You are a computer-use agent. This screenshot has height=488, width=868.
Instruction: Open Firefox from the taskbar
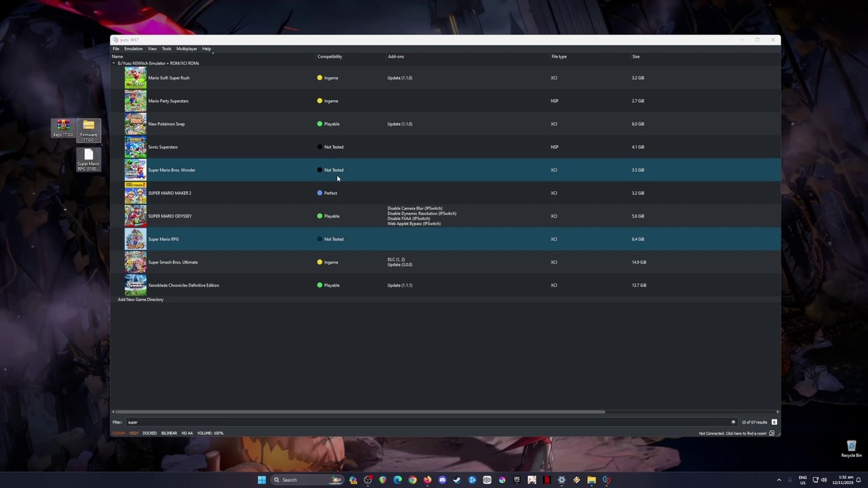[x=427, y=480]
